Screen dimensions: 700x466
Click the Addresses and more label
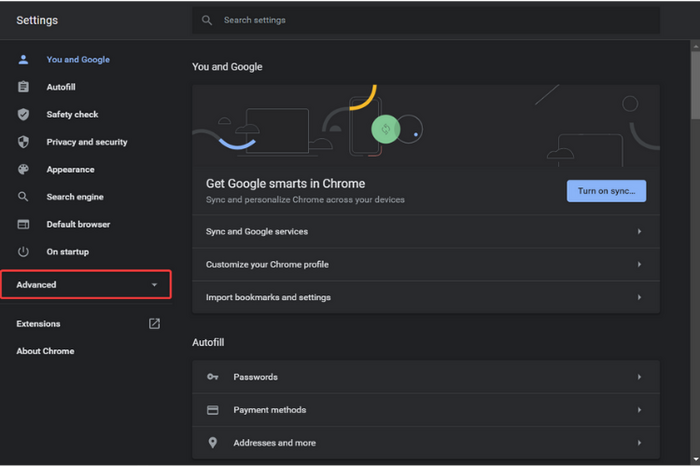point(274,443)
